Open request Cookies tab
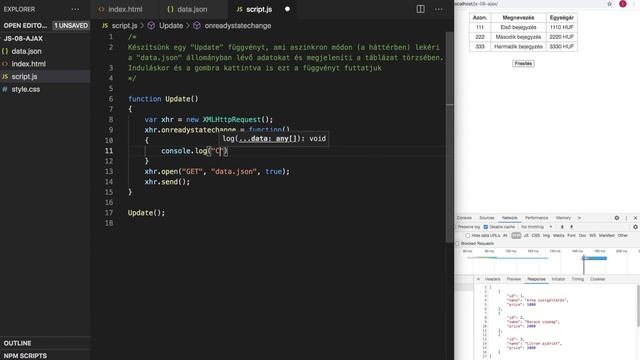This screenshot has height=360, width=640. (x=597, y=279)
